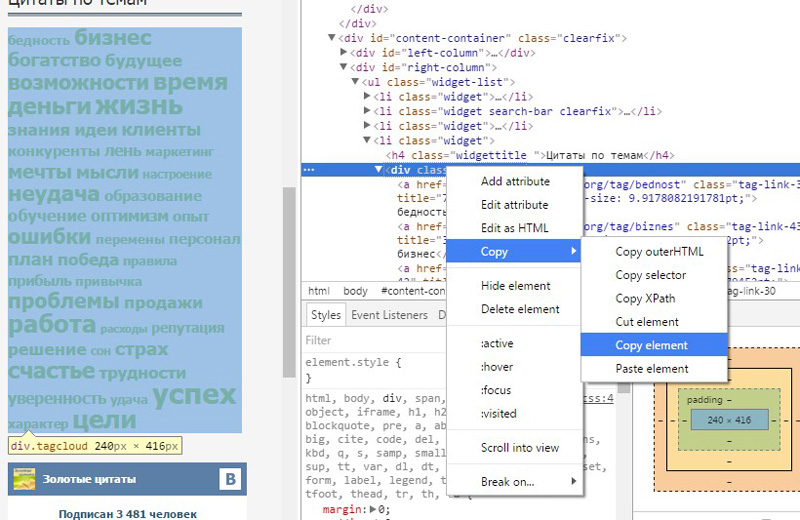Open the Break on submenu arrow

pos(574,482)
